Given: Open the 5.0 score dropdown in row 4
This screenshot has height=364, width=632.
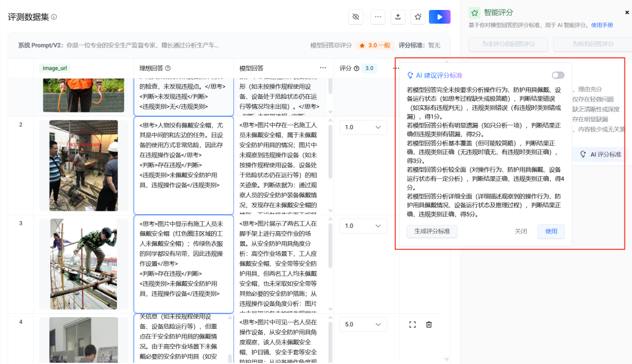Looking at the screenshot, I should tap(363, 324).
